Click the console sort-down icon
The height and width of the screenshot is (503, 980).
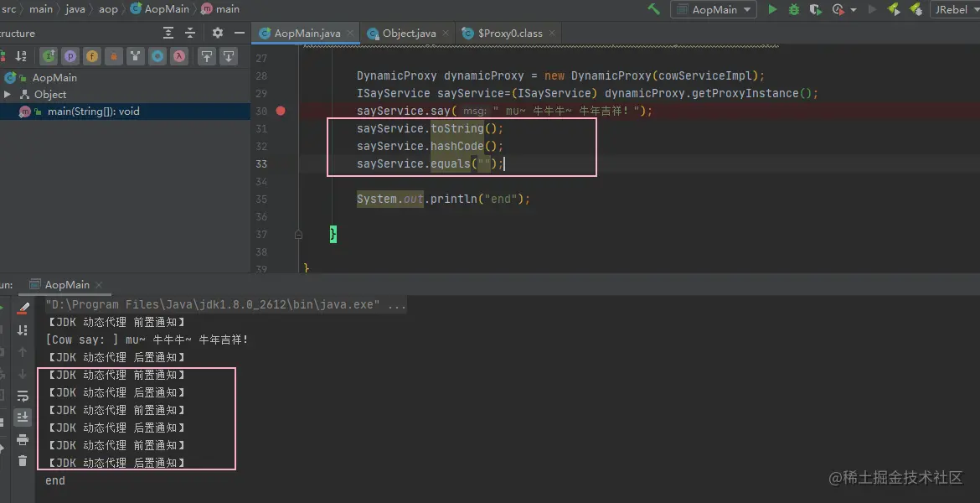[x=23, y=329]
